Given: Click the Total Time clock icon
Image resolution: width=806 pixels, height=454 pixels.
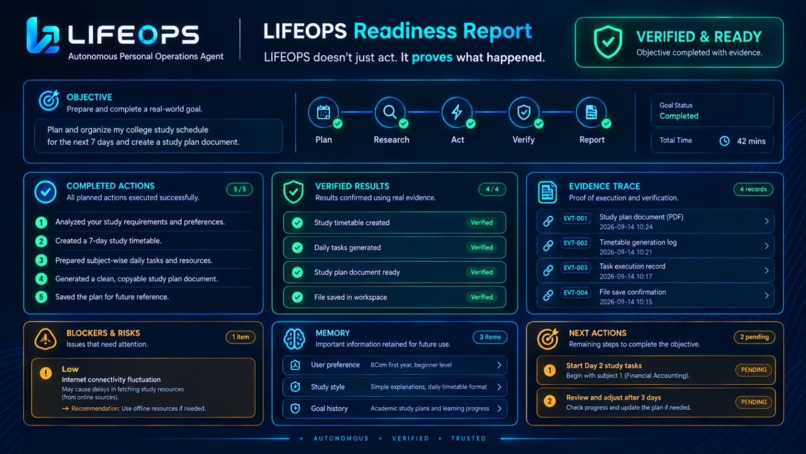Looking at the screenshot, I should pos(724,141).
